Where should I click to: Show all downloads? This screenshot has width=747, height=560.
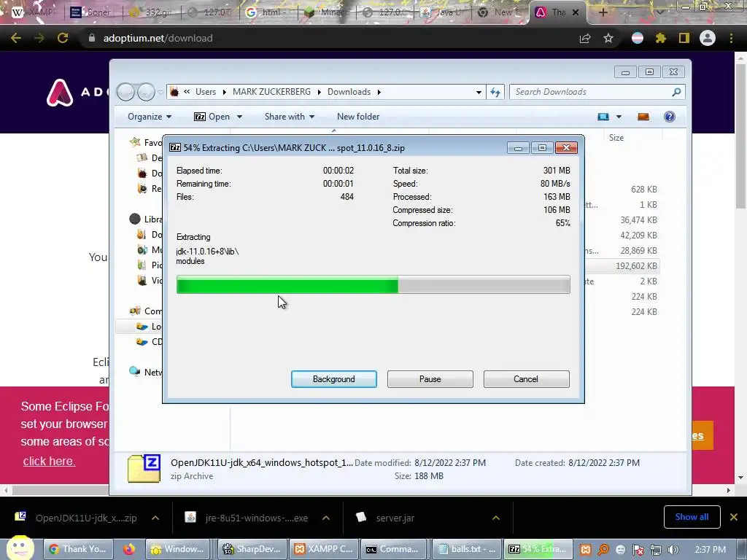692,517
